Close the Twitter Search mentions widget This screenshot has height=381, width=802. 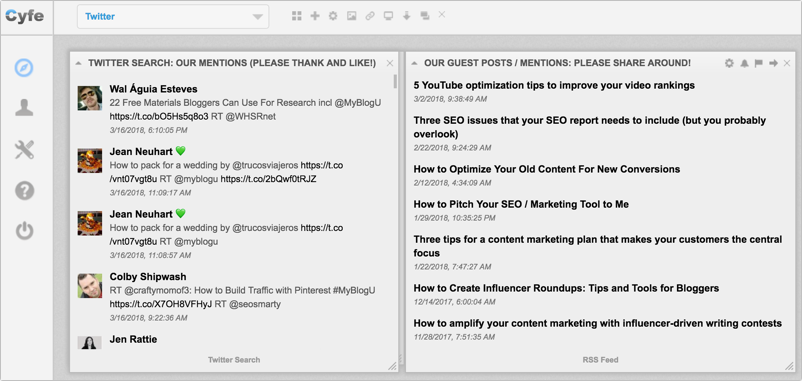pyautogui.click(x=390, y=63)
